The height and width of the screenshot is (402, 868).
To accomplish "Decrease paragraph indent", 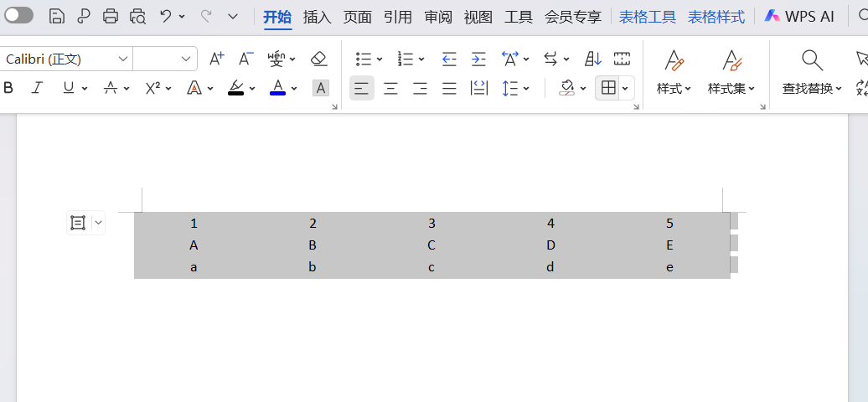I will tap(449, 58).
